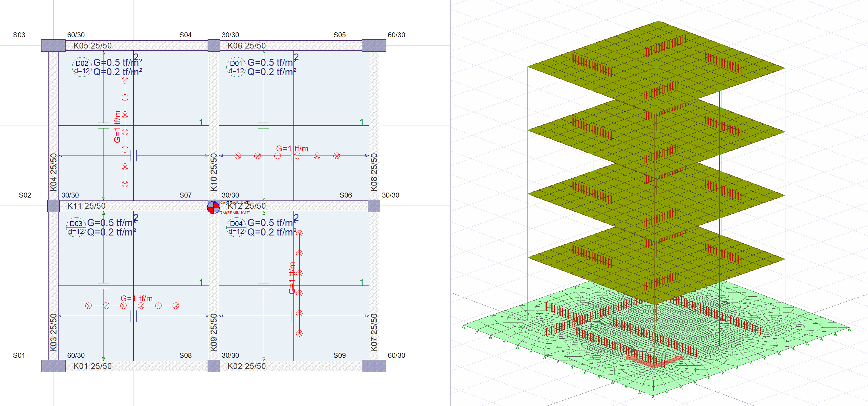Click column label "S08"

click(x=185, y=355)
